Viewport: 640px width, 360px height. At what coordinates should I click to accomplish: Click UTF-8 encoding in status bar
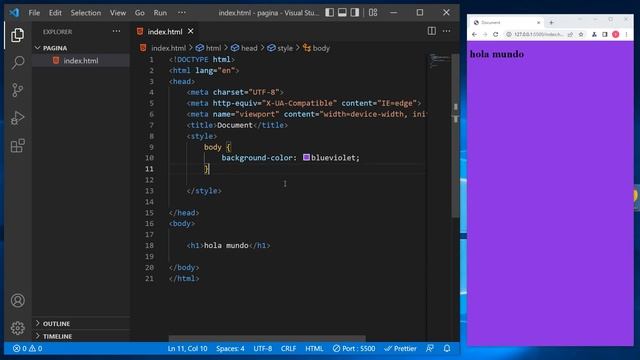pyautogui.click(x=263, y=349)
